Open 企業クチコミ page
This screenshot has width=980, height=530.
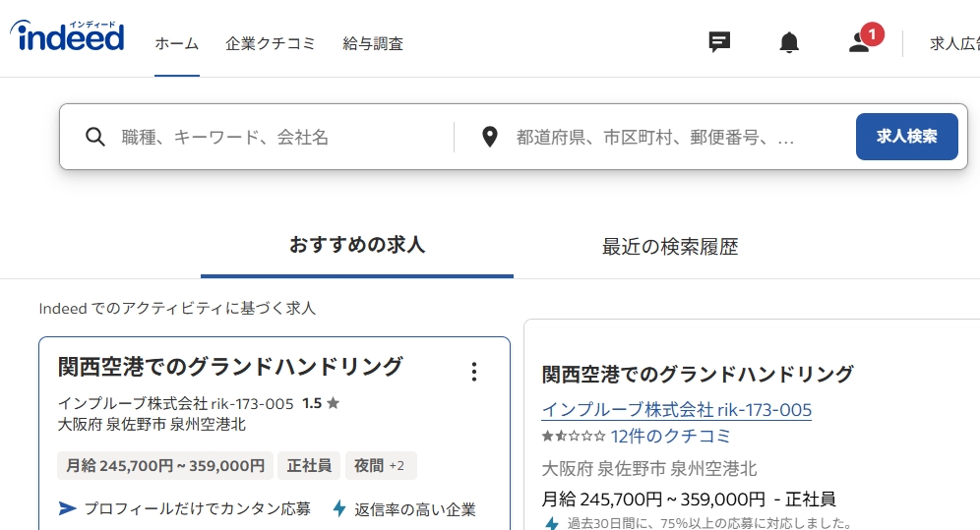click(271, 43)
